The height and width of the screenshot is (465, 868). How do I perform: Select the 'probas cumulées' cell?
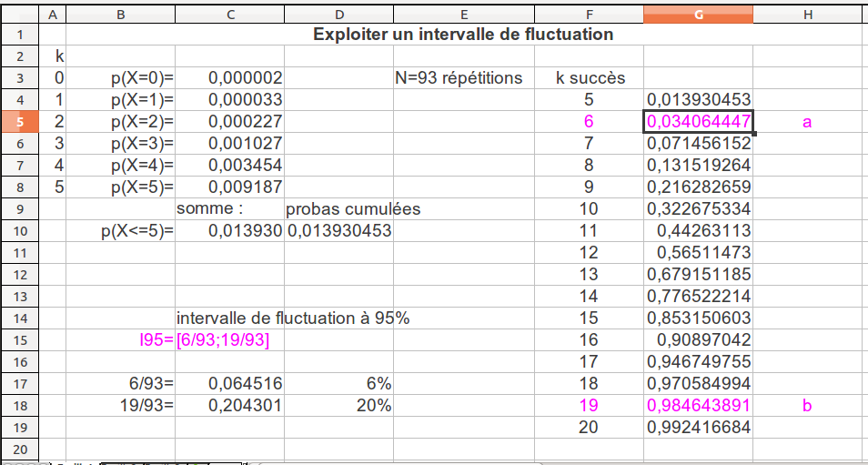tap(353, 209)
